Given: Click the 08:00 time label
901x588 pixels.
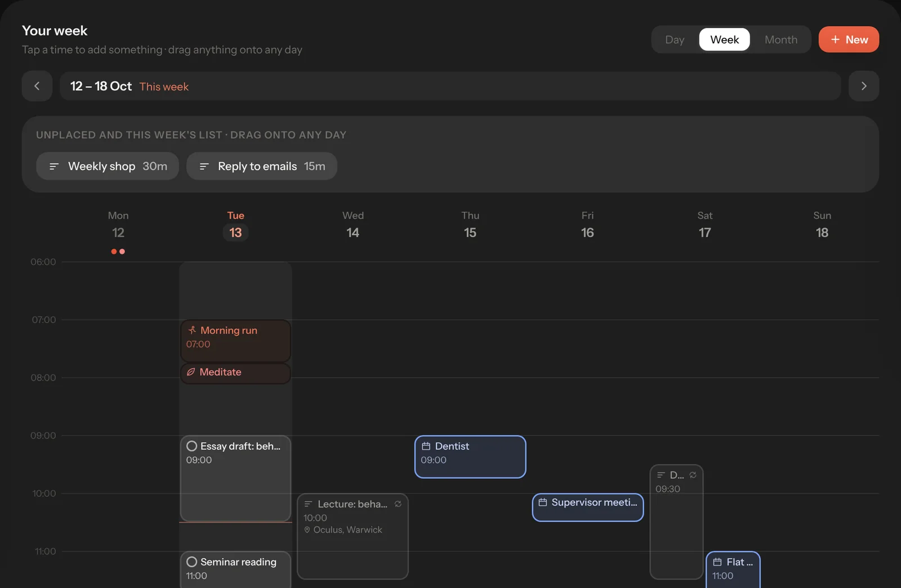Looking at the screenshot, I should tap(43, 378).
